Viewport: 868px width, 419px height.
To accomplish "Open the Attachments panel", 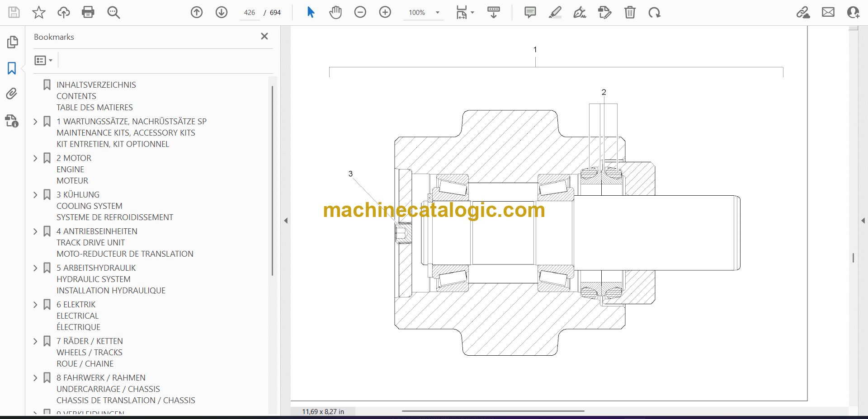I will coord(12,94).
